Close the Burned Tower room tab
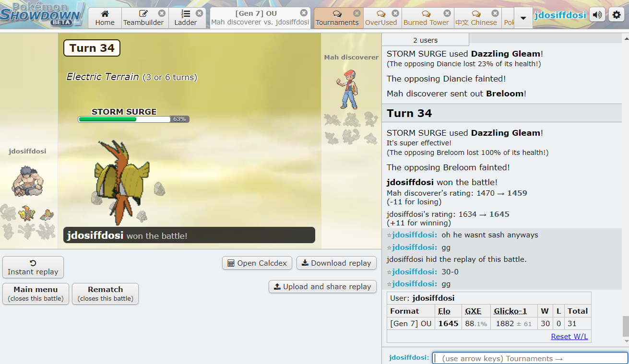This screenshot has height=364, width=629. pyautogui.click(x=447, y=13)
